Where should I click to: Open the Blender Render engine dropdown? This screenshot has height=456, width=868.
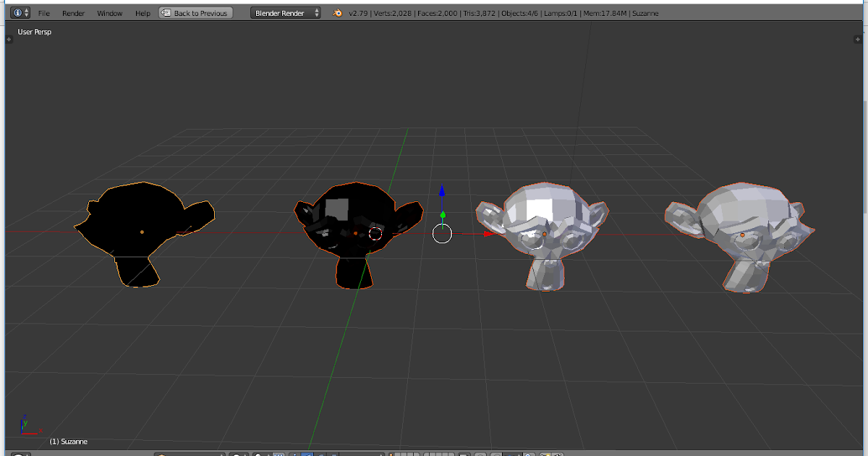click(285, 12)
